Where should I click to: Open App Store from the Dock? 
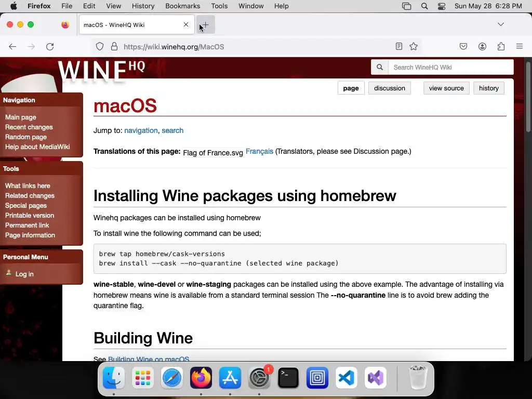tap(230, 378)
